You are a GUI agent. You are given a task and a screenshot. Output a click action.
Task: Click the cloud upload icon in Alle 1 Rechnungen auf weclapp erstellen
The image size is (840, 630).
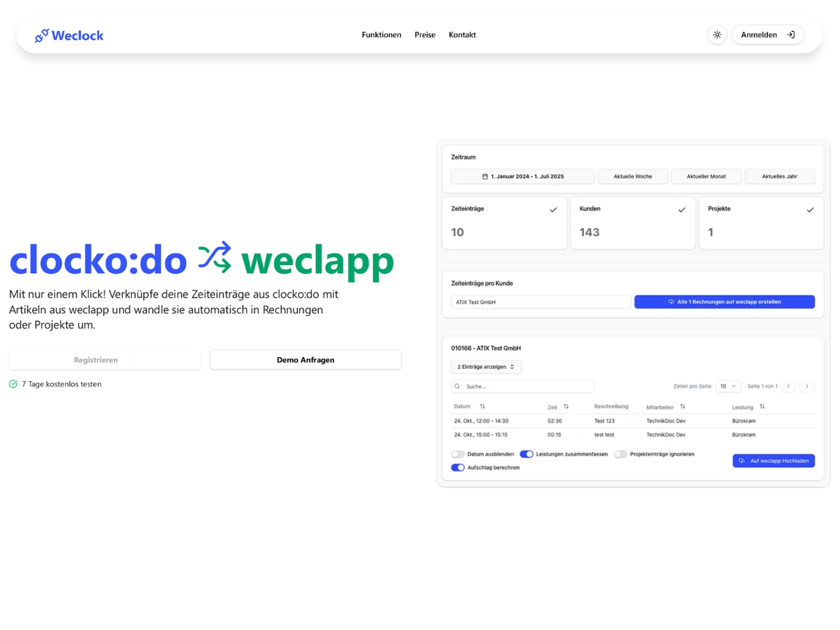[x=671, y=302]
